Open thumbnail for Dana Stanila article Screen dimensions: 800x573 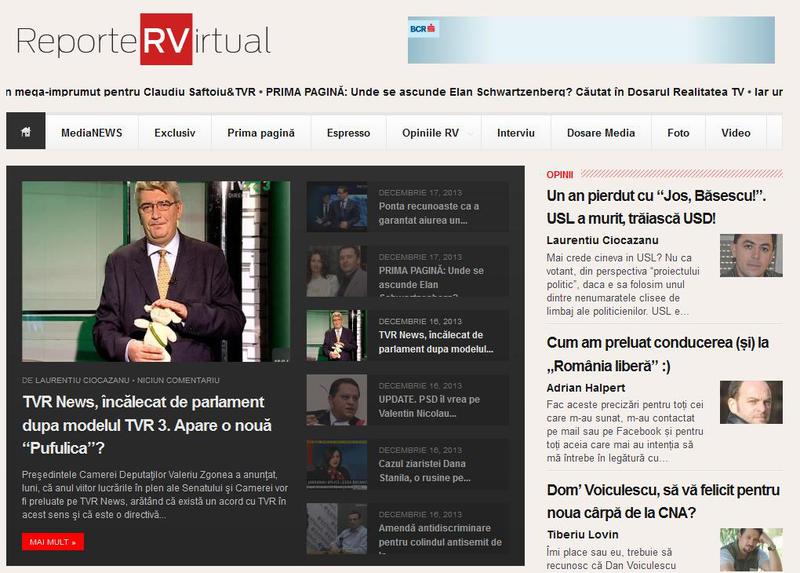click(x=337, y=464)
